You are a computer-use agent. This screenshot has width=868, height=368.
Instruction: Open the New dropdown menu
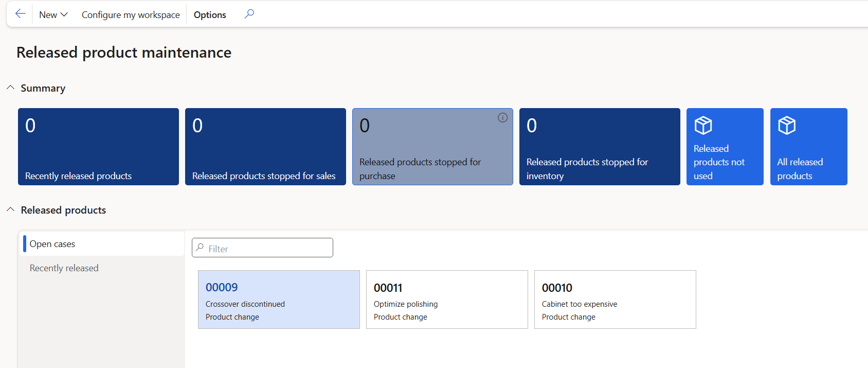53,15
